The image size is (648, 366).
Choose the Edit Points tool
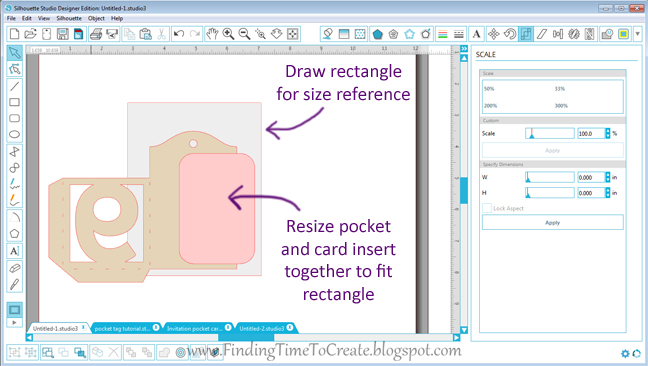[14, 69]
